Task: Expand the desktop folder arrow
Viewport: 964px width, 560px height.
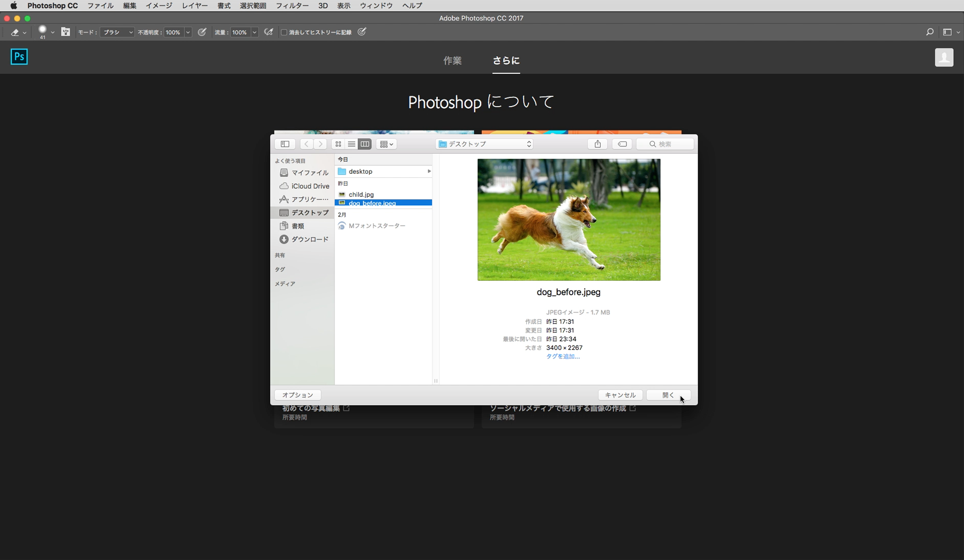Action: (429, 171)
